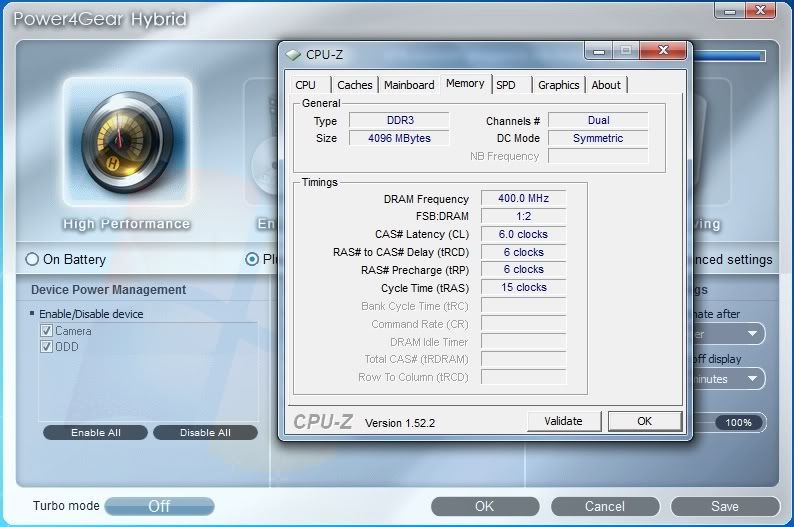Click the 'High Performance' mode label
Viewport: 794px width, 527px height.
point(127,224)
